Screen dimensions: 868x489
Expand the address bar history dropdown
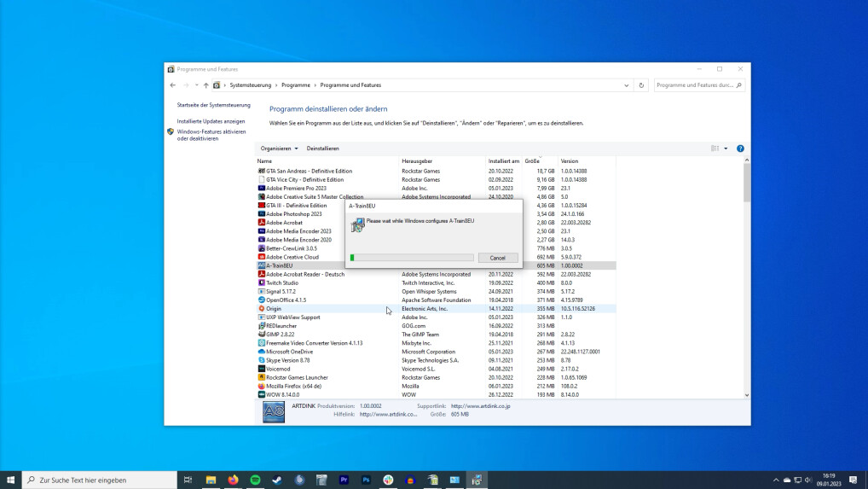[628, 85]
